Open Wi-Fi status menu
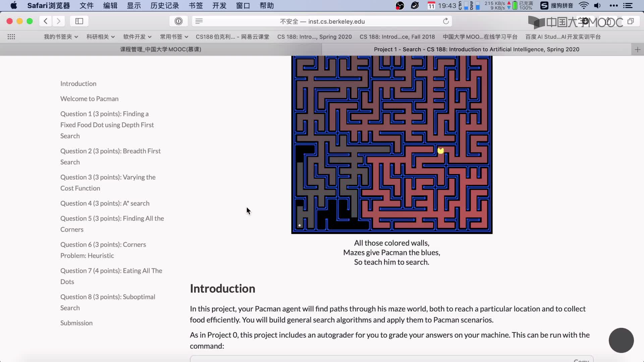 (584, 5)
